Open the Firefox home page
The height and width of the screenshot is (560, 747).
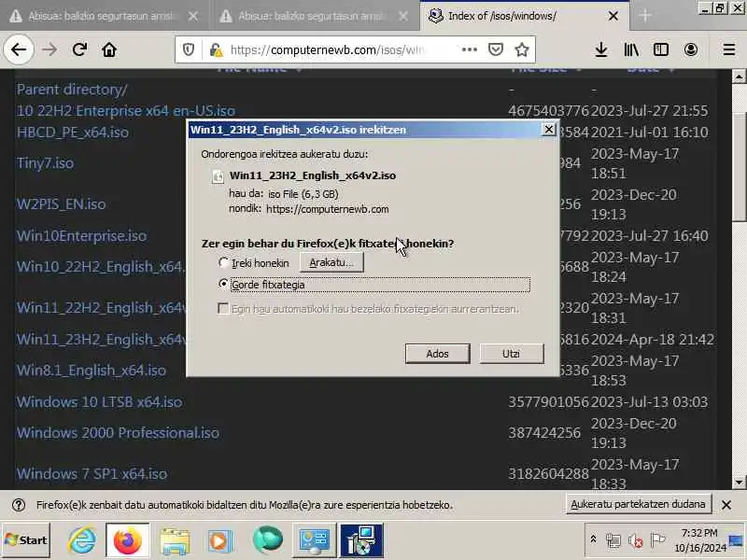pyautogui.click(x=109, y=49)
